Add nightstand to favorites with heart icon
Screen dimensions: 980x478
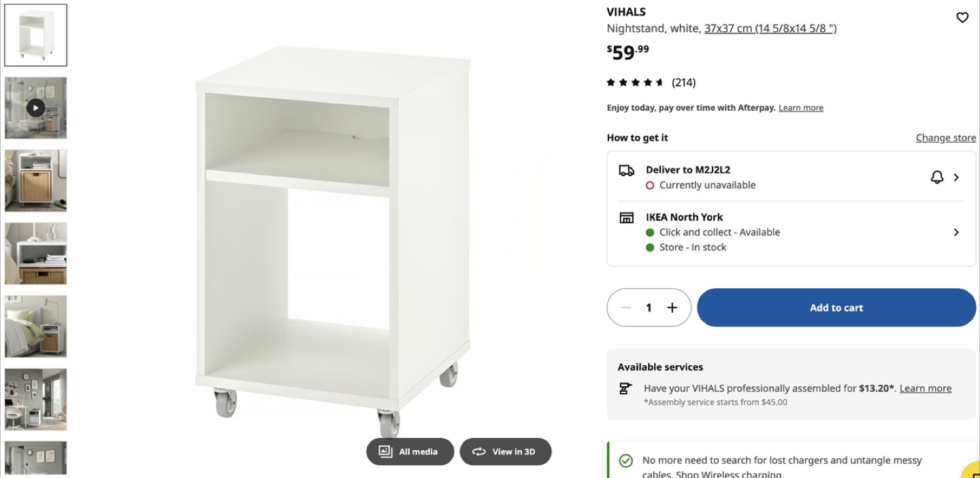click(962, 18)
